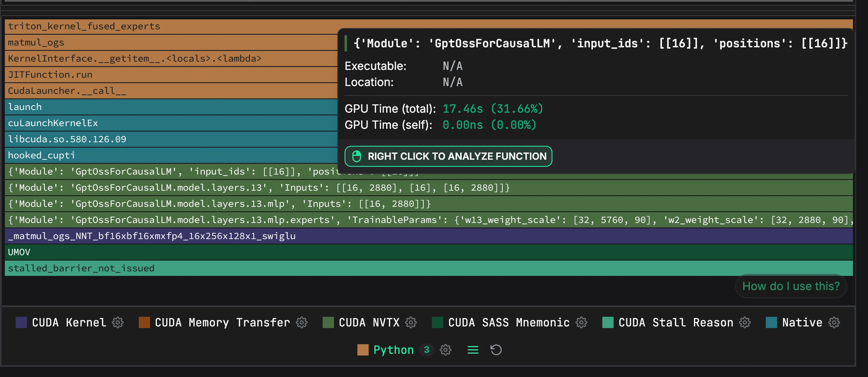Open settings gear next to Python legend
Viewport: 868px width, 377px height.
[446, 350]
